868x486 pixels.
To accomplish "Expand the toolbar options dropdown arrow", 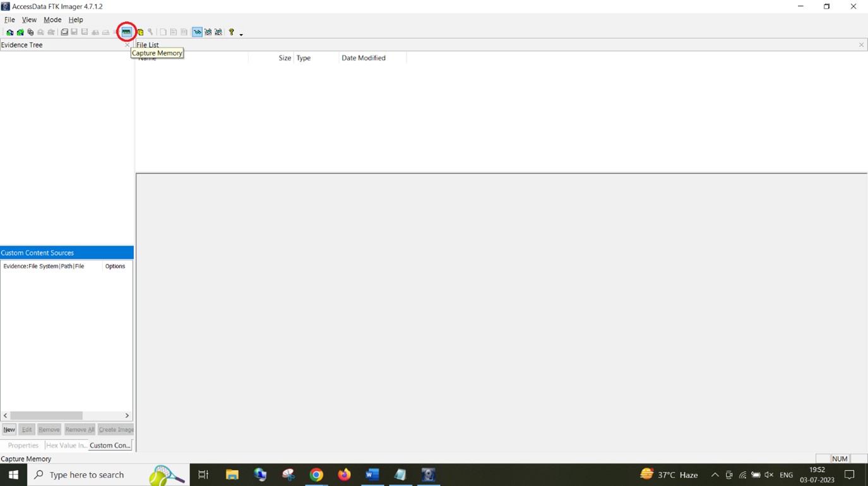I will (241, 34).
